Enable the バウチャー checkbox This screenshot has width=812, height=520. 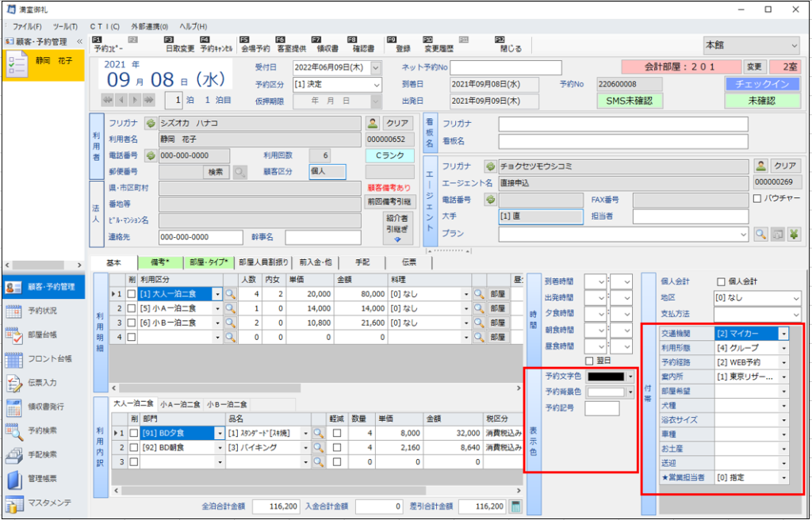[756, 198]
